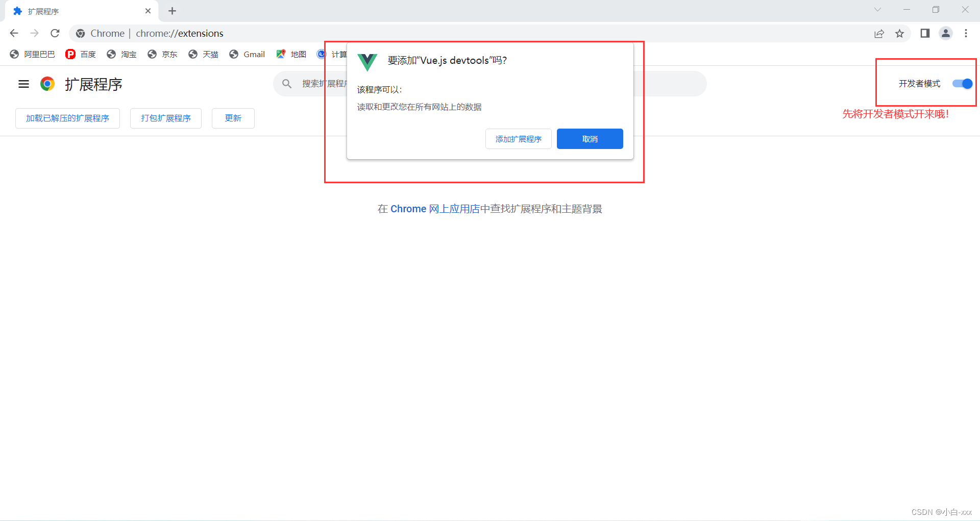Maximize the browser window
Screen dimensions: 980x521
coord(936,10)
